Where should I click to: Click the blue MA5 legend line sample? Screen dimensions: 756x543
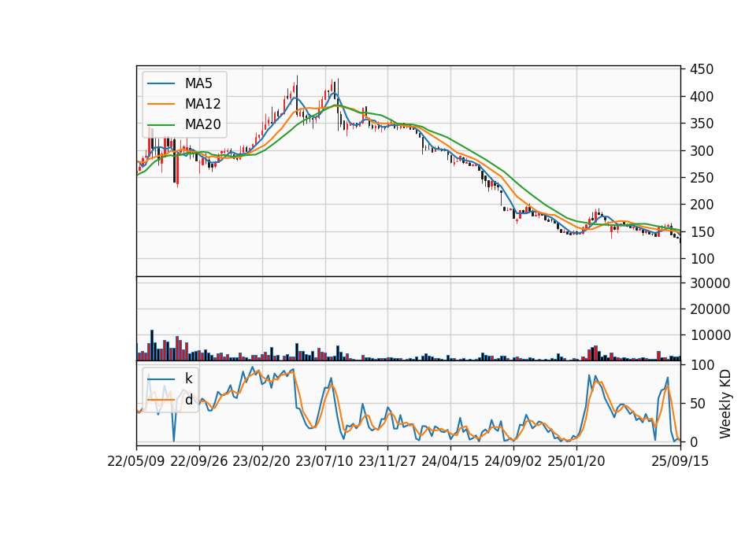coord(161,83)
